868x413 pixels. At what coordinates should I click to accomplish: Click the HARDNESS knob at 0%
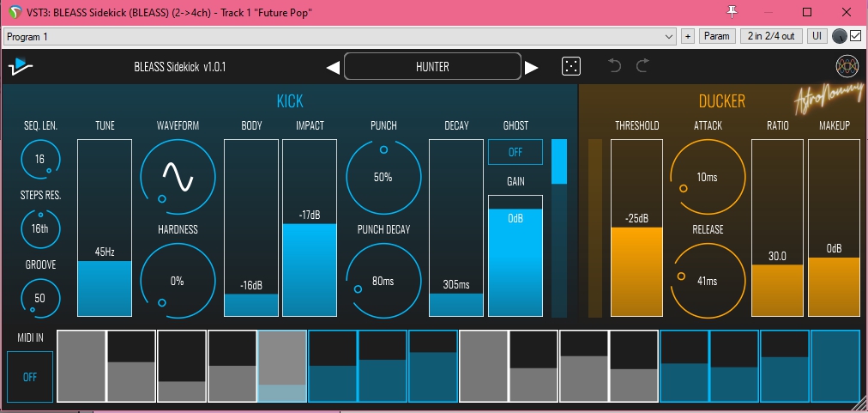(x=178, y=281)
